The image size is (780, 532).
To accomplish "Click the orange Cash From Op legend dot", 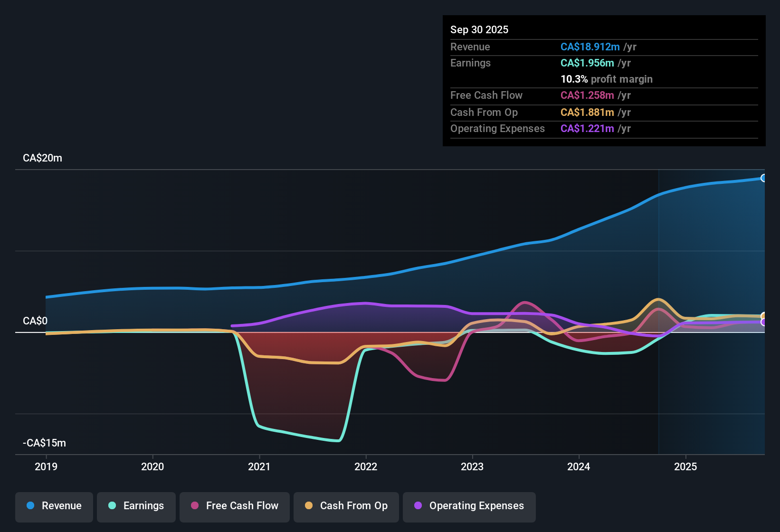I will [x=309, y=505].
